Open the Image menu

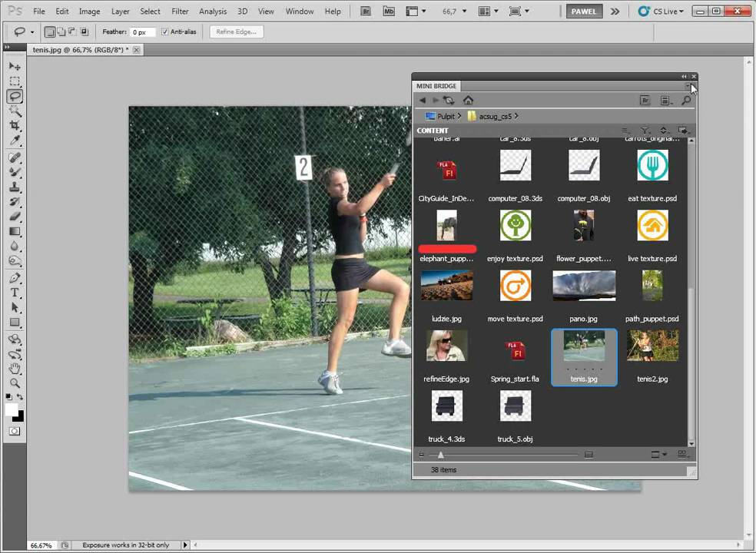coord(89,11)
